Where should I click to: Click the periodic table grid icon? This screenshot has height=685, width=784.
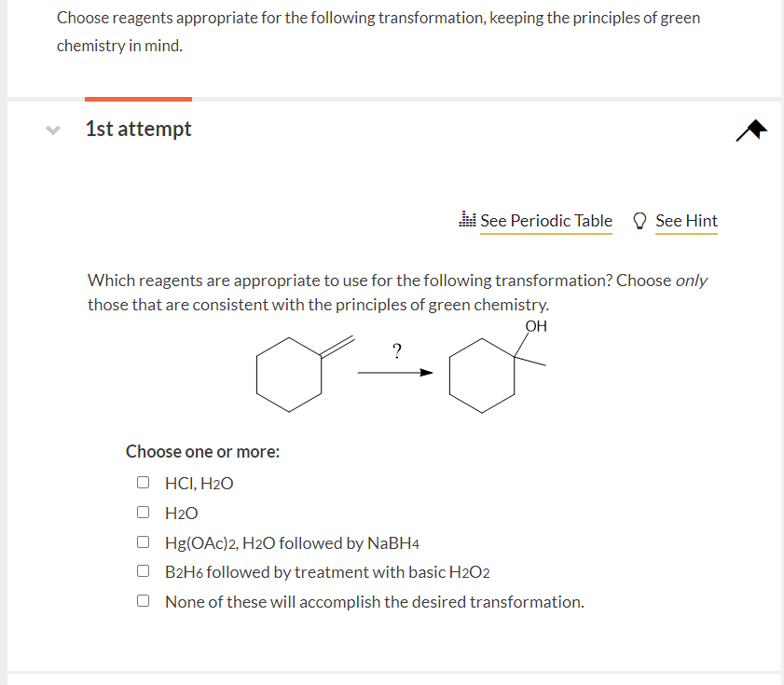pyautogui.click(x=467, y=217)
